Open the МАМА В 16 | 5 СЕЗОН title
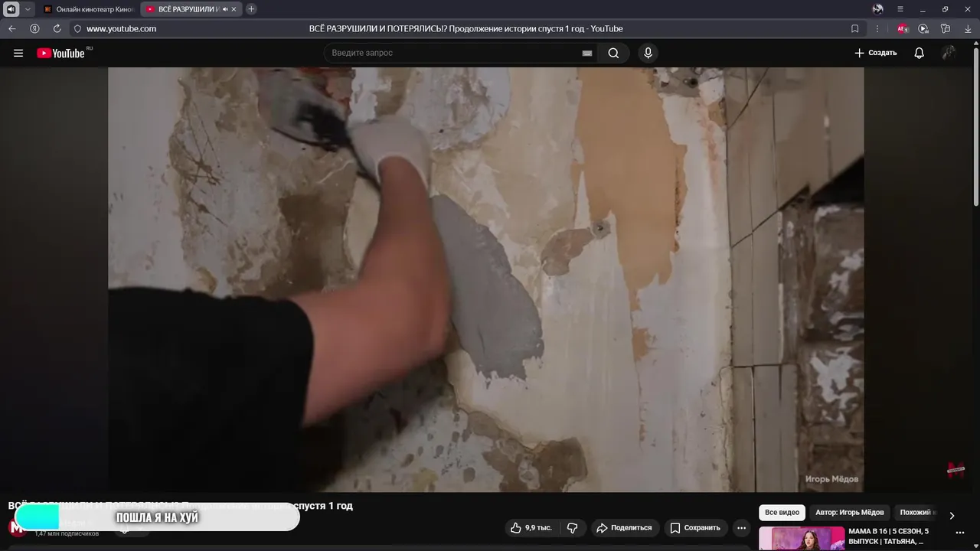 tap(889, 536)
